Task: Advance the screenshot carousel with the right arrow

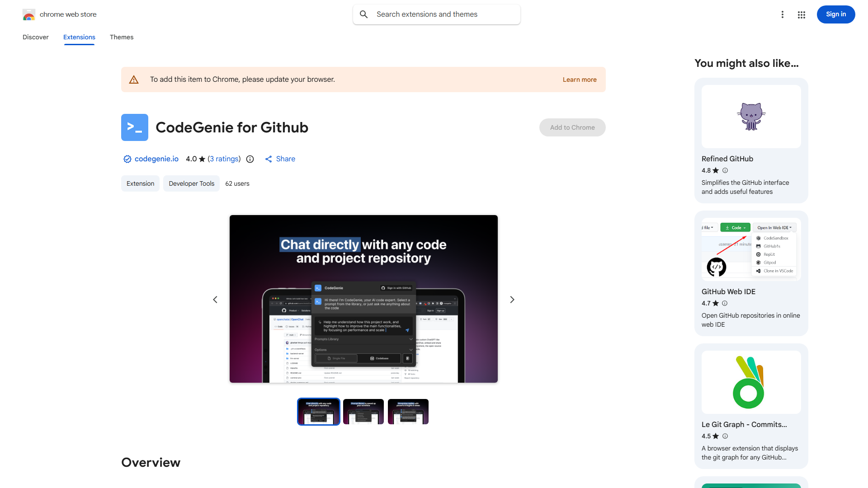Action: pyautogui.click(x=512, y=299)
